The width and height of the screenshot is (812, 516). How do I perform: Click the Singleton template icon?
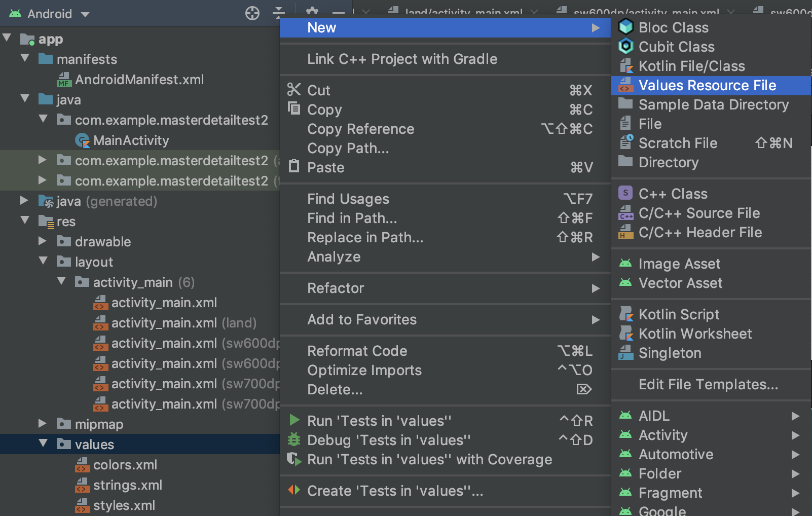(x=626, y=353)
